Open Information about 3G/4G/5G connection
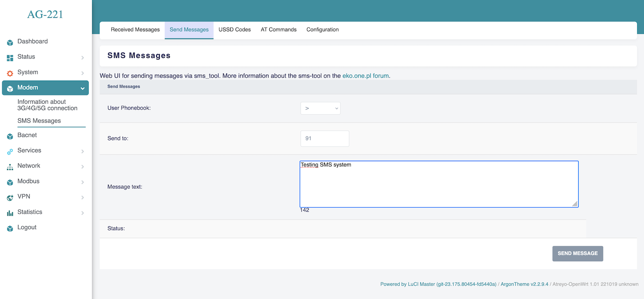The image size is (644, 299). (x=47, y=105)
